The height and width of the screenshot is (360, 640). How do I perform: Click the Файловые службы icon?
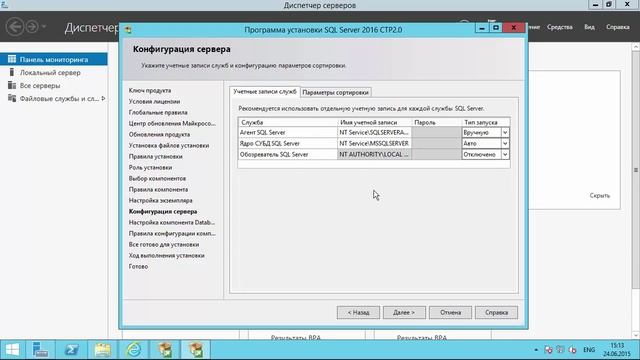(12, 98)
